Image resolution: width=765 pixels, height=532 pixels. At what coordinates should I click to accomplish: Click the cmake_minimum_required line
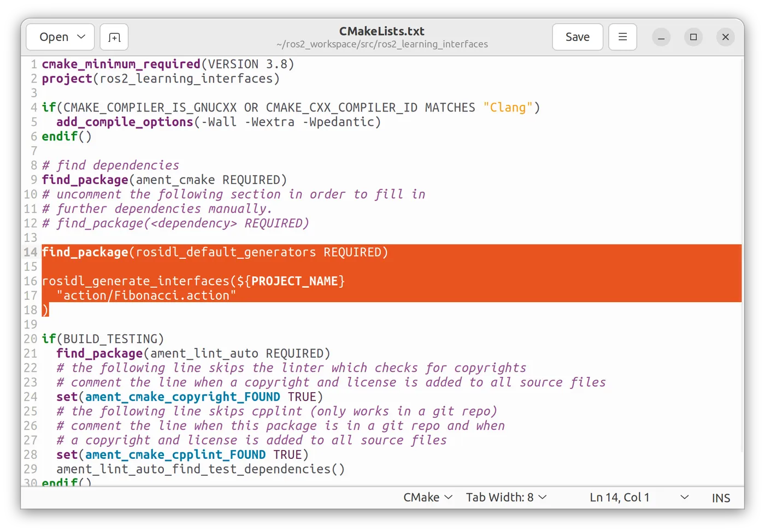coord(168,64)
